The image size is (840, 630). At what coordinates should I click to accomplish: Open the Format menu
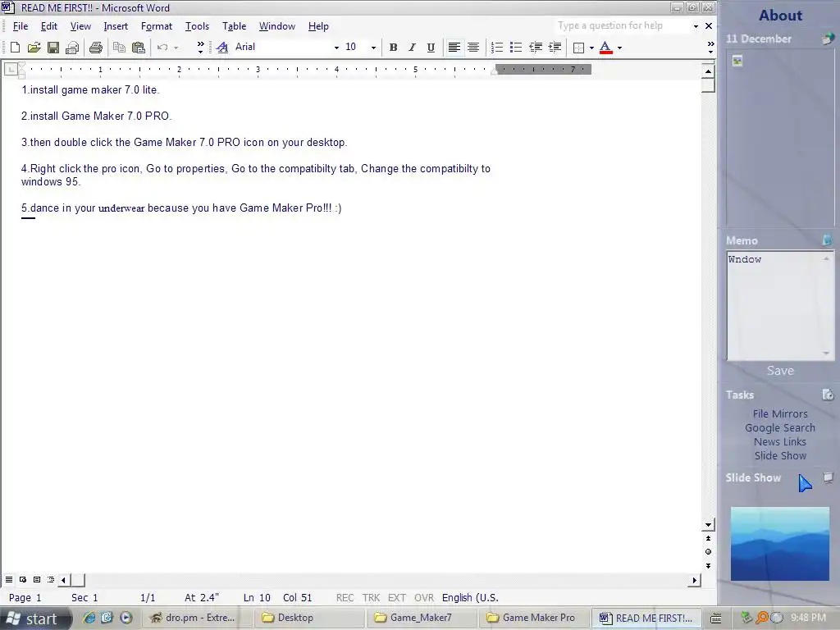coord(157,26)
